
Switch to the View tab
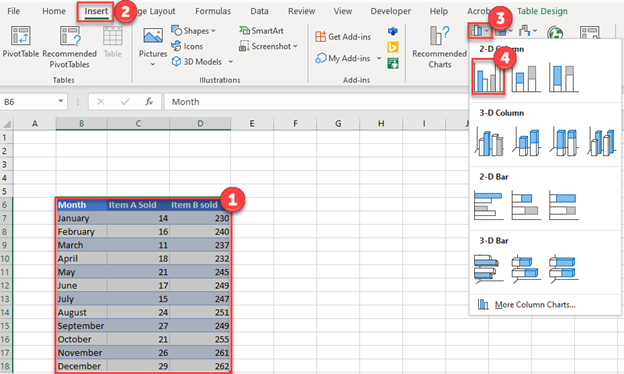(343, 11)
